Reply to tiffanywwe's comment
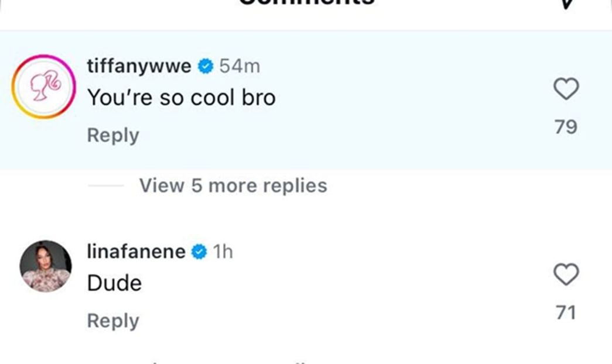This screenshot has height=364, width=612. click(113, 135)
